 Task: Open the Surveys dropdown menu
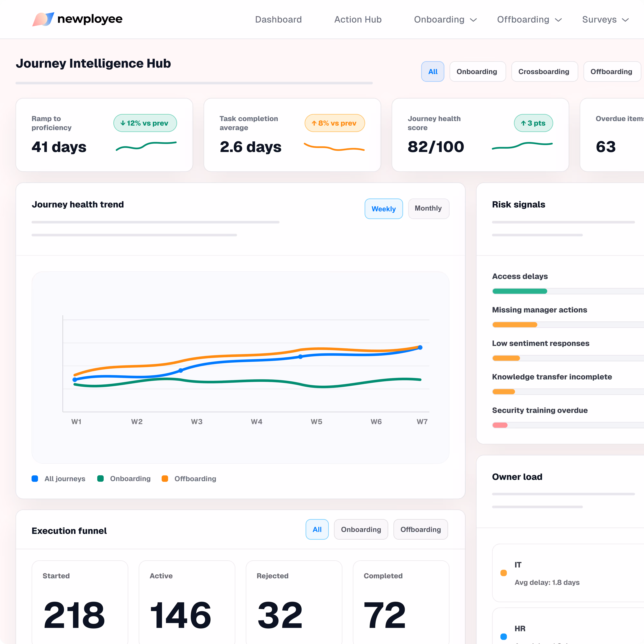point(605,19)
